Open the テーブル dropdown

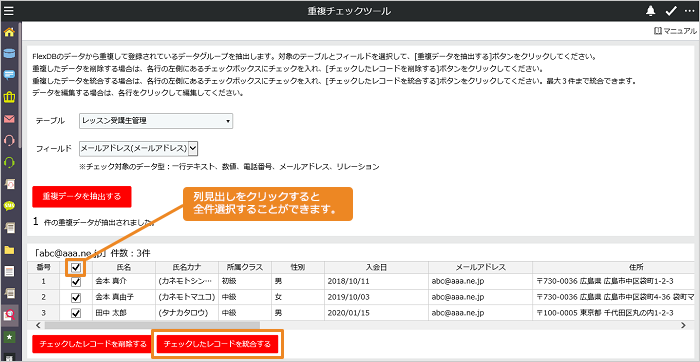pyautogui.click(x=156, y=121)
